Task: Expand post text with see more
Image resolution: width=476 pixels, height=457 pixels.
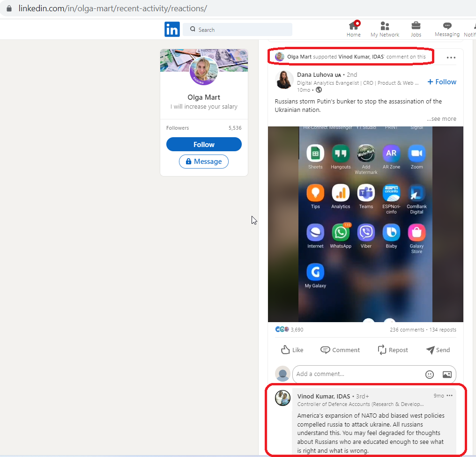Action: coord(441,118)
